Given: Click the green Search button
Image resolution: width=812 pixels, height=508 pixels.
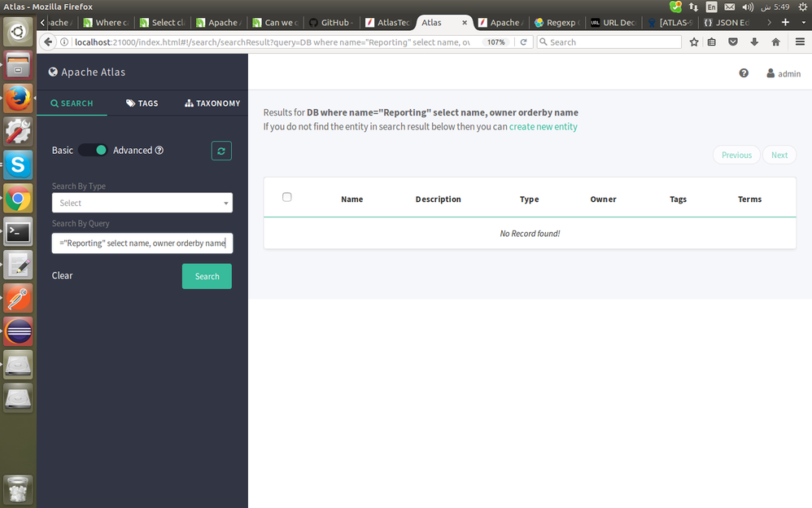Looking at the screenshot, I should [207, 276].
